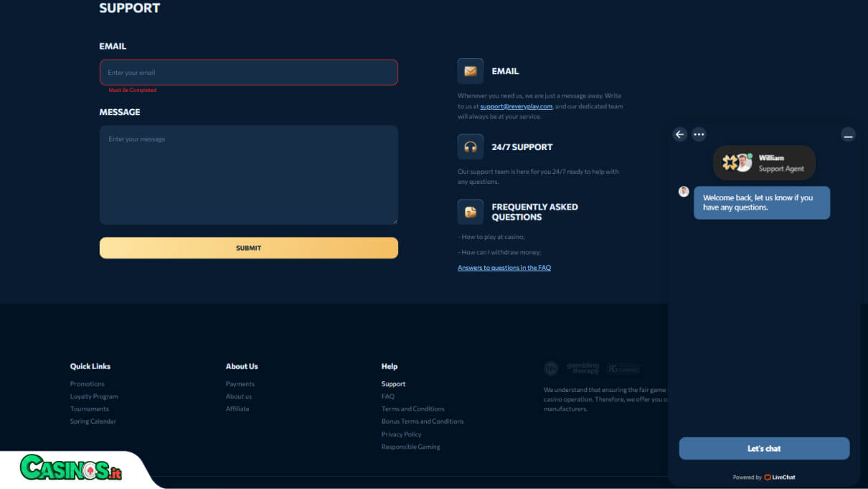
Task: Grab the message box resize handle
Action: [394, 220]
